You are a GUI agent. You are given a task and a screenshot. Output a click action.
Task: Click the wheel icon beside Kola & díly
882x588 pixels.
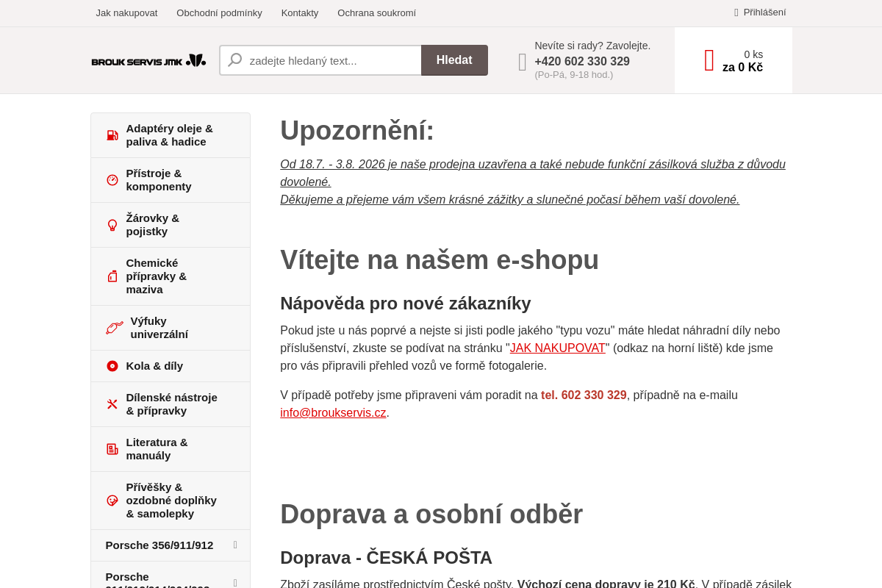tap(112, 366)
